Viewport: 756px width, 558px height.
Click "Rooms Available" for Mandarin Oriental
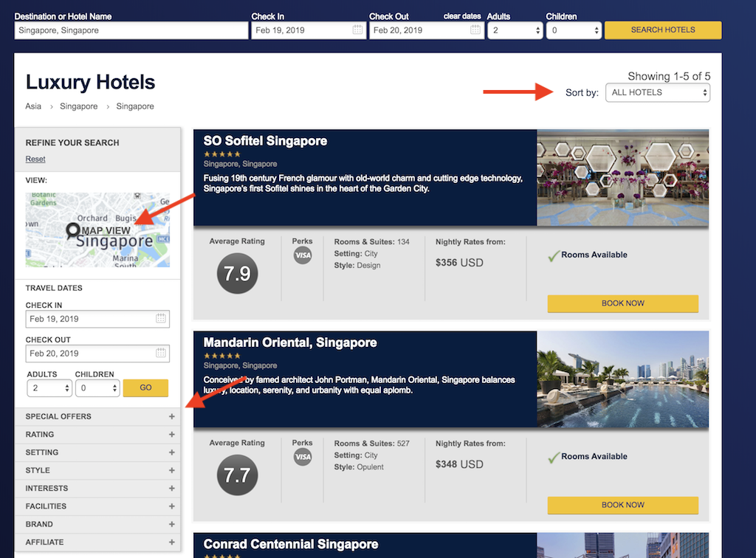594,456
